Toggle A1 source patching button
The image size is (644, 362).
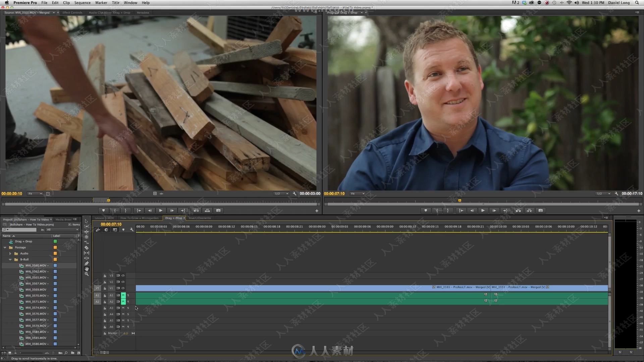[x=97, y=295]
